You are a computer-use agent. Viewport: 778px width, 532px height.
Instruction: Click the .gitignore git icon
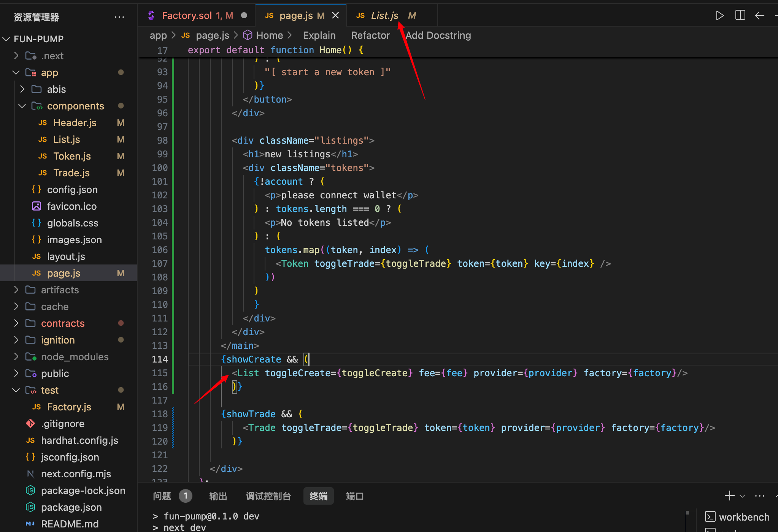(30, 424)
